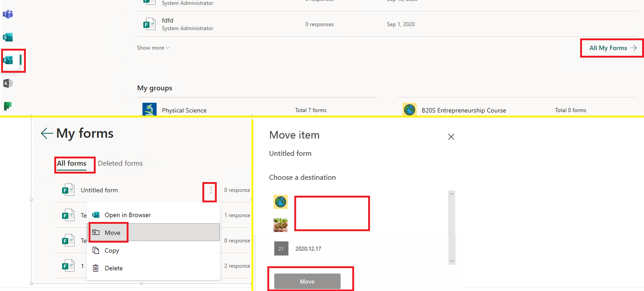Click the fdfd form icon

(x=150, y=24)
